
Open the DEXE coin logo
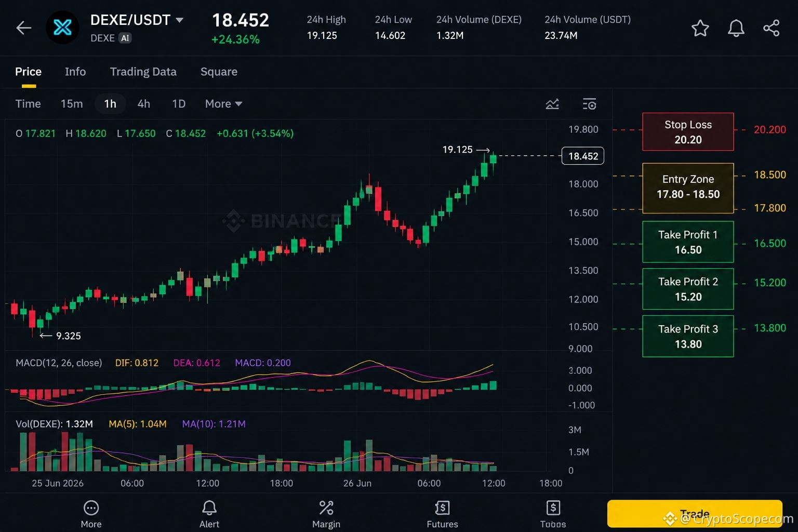tap(62, 27)
